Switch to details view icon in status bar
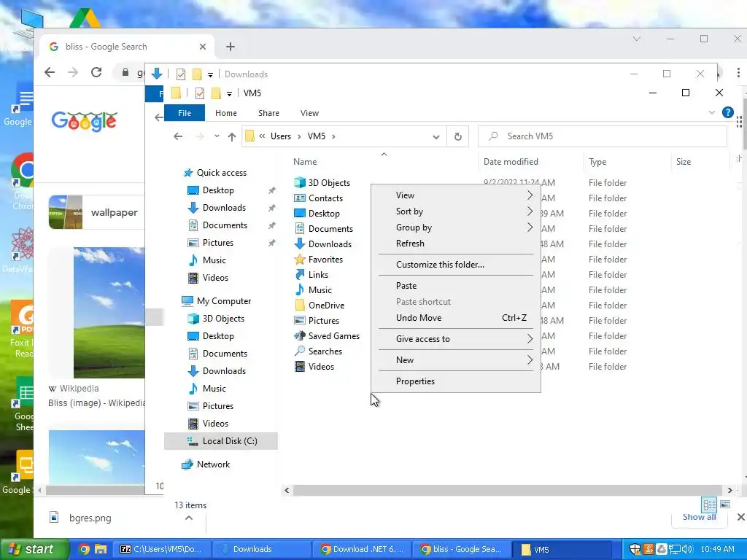The image size is (747, 560). pos(709,505)
